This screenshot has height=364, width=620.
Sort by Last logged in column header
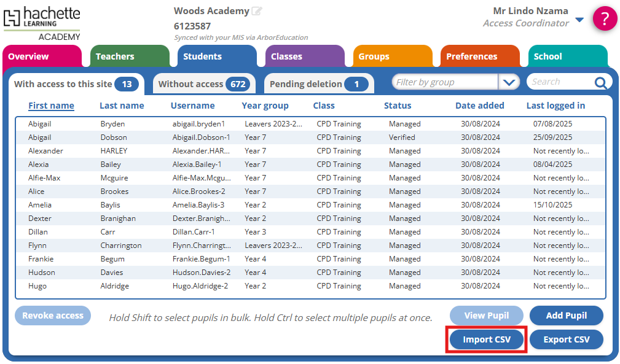click(x=555, y=106)
